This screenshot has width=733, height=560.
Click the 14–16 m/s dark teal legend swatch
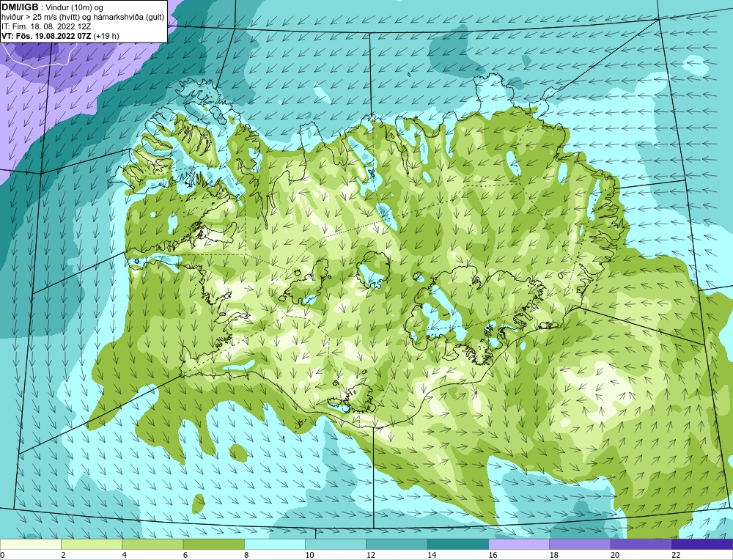[458, 545]
